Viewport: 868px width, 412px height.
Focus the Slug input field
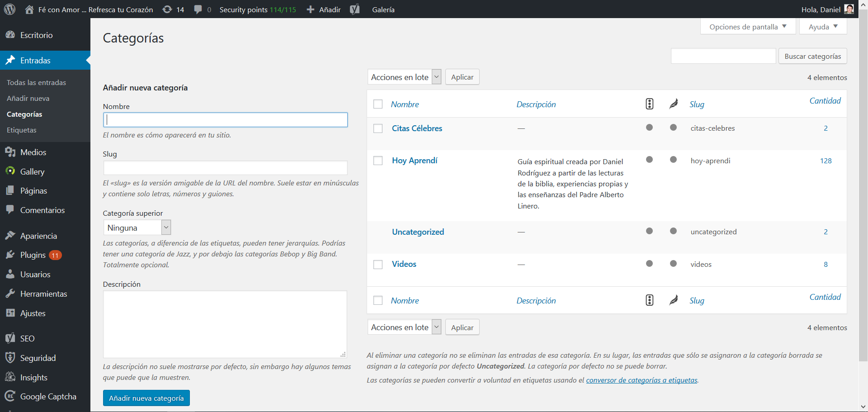click(225, 168)
